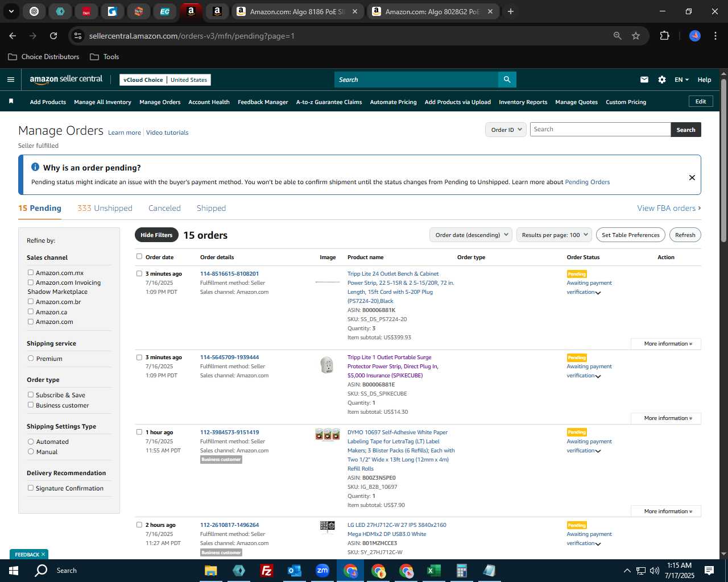The image size is (728, 582).
Task: Click the browser zoom magnifier icon
Action: [618, 36]
